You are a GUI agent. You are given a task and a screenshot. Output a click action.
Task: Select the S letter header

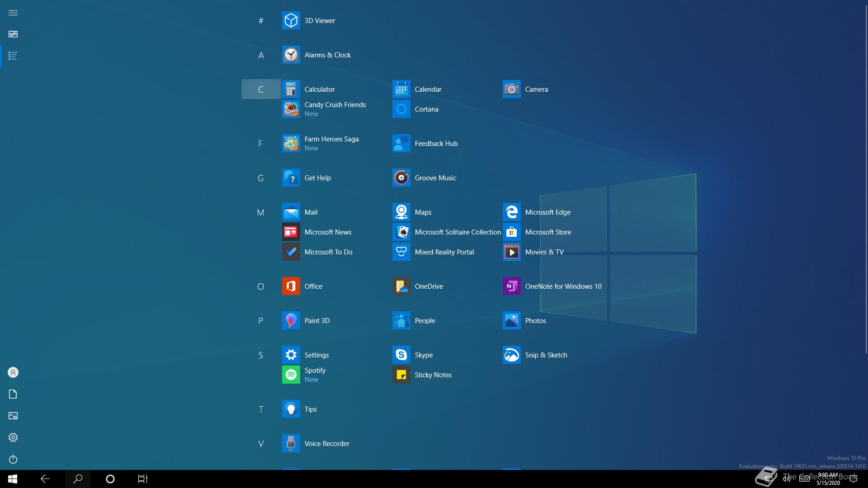tap(261, 355)
